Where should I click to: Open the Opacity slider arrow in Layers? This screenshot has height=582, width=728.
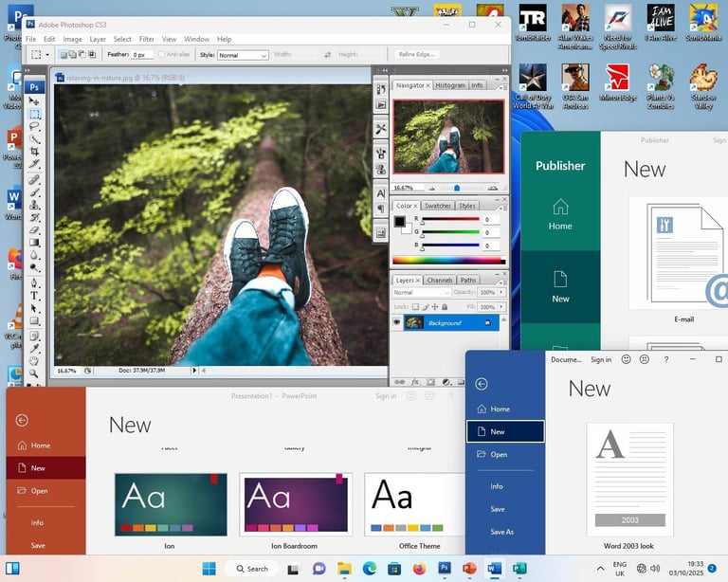point(501,292)
